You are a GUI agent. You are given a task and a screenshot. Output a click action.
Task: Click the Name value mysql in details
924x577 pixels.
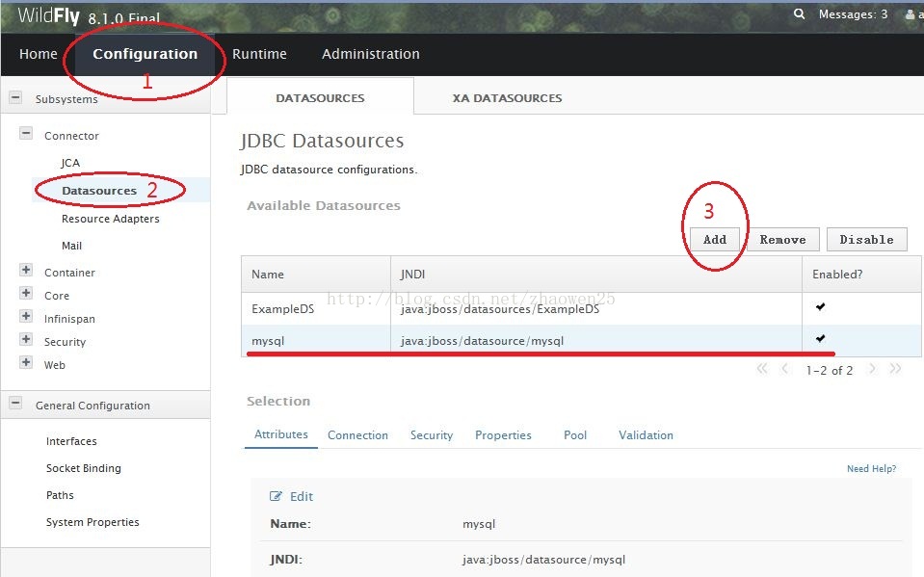coord(479,524)
